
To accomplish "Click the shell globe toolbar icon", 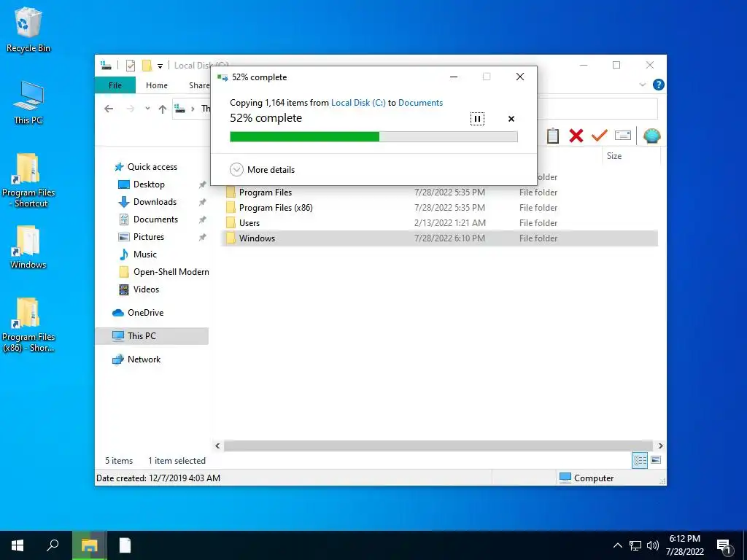I will point(651,136).
